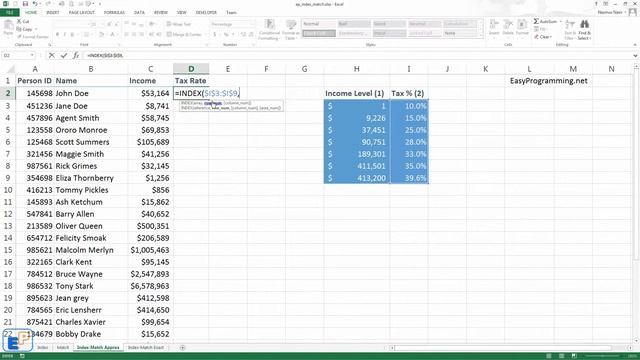
Task: Click the formula bar input field
Action: tap(358, 55)
